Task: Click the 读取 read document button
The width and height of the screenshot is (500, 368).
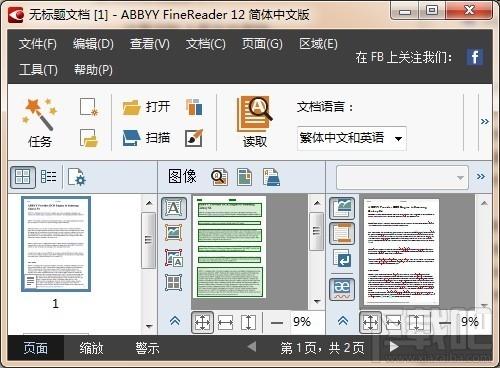Action: (255, 122)
